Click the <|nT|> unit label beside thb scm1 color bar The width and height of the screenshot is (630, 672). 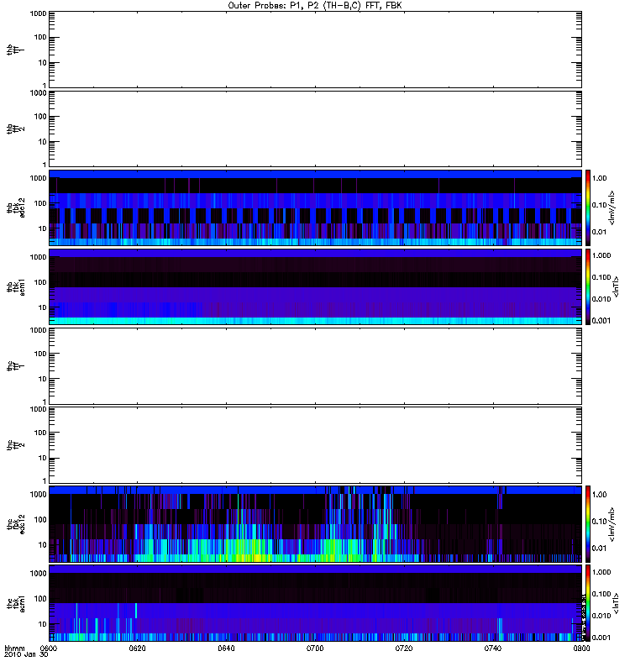pyautogui.click(x=617, y=286)
